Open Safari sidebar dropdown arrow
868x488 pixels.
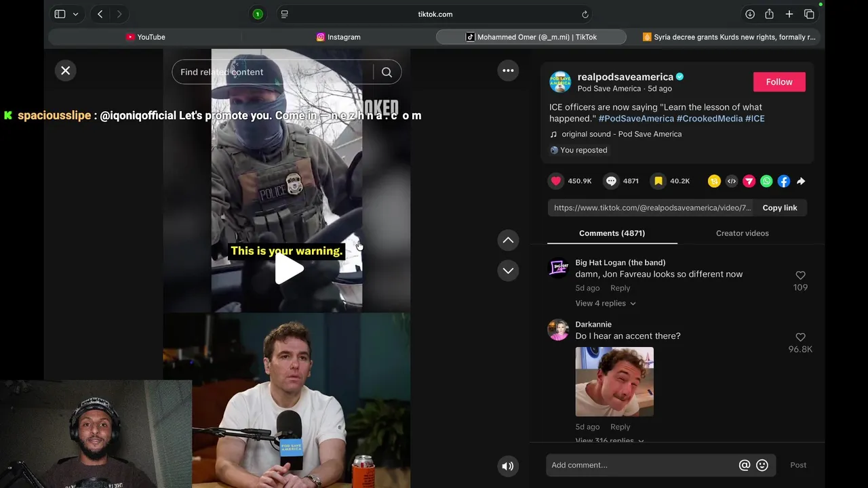75,14
